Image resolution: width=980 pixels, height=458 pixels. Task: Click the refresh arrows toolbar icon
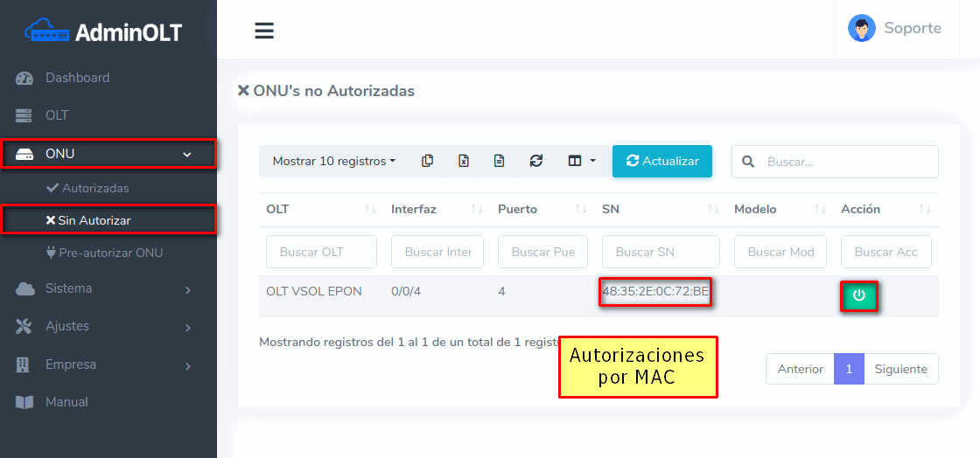tap(536, 161)
